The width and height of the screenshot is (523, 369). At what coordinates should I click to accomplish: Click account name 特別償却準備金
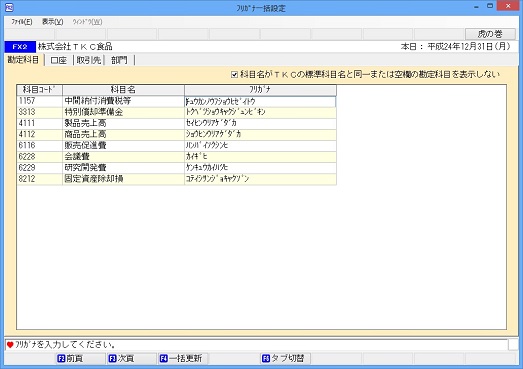123,112
